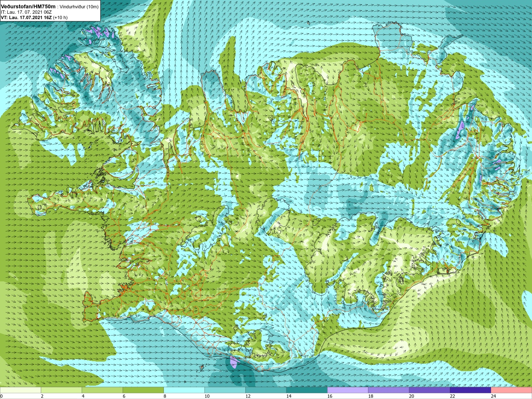Click the 'IT: Lau. 17. 07. 2021 06Z' line
This screenshot has height=399, width=532.
tap(26, 12)
